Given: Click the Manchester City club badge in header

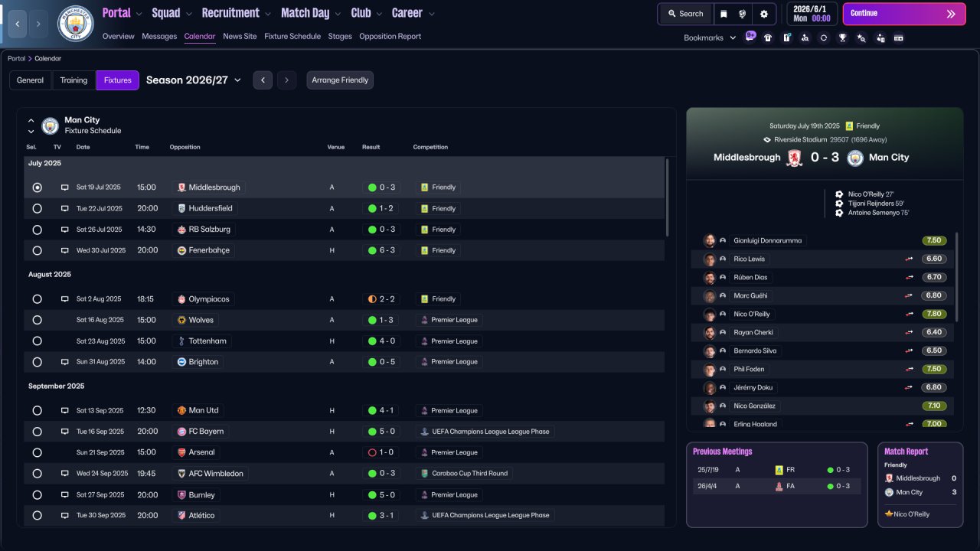Looking at the screenshot, I should point(76,24).
